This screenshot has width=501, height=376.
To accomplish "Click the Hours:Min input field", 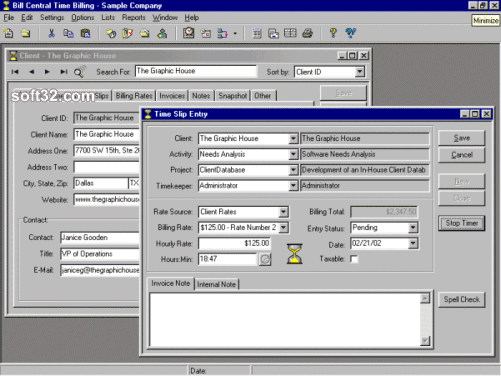I will pyautogui.click(x=228, y=259).
